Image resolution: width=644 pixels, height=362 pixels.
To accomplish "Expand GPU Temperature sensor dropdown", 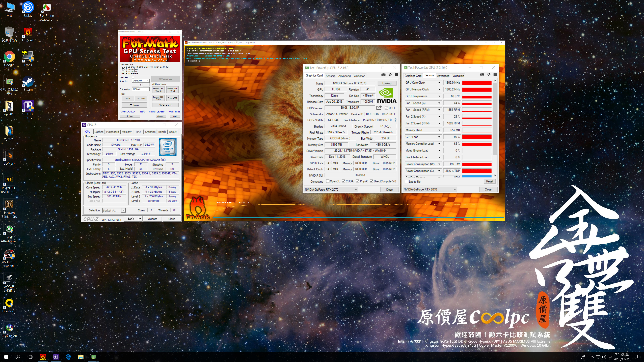I will [x=439, y=96].
